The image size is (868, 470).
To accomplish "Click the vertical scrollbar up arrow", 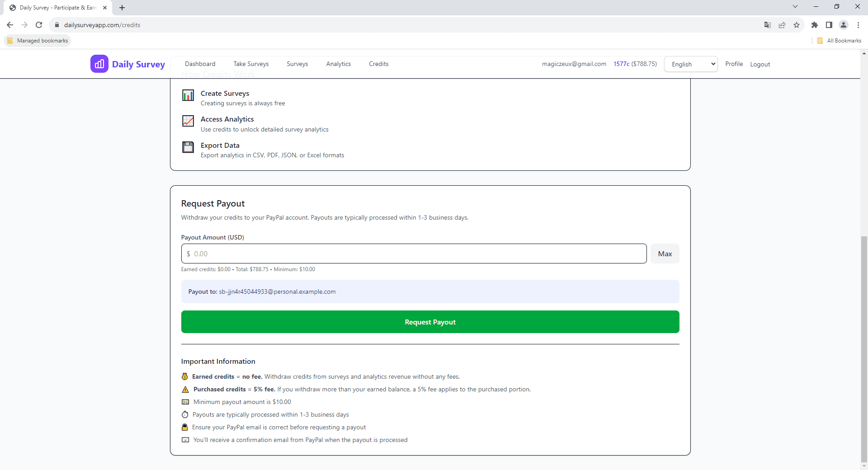I will coord(863,53).
